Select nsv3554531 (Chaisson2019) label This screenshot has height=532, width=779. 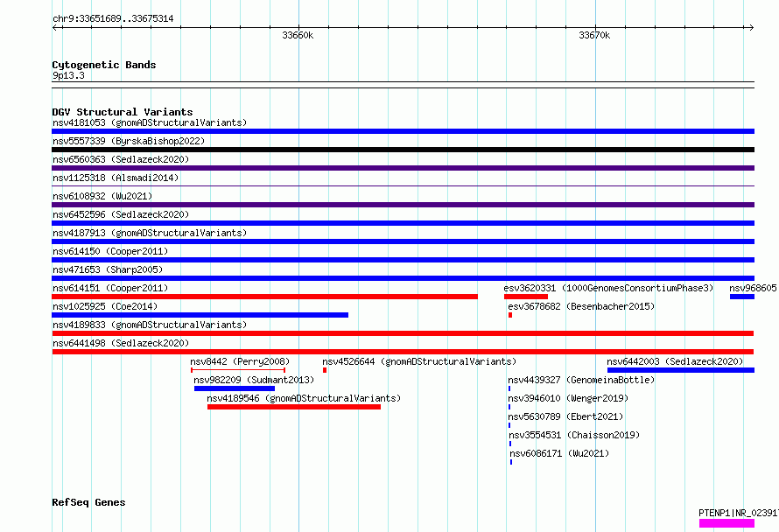click(x=574, y=435)
